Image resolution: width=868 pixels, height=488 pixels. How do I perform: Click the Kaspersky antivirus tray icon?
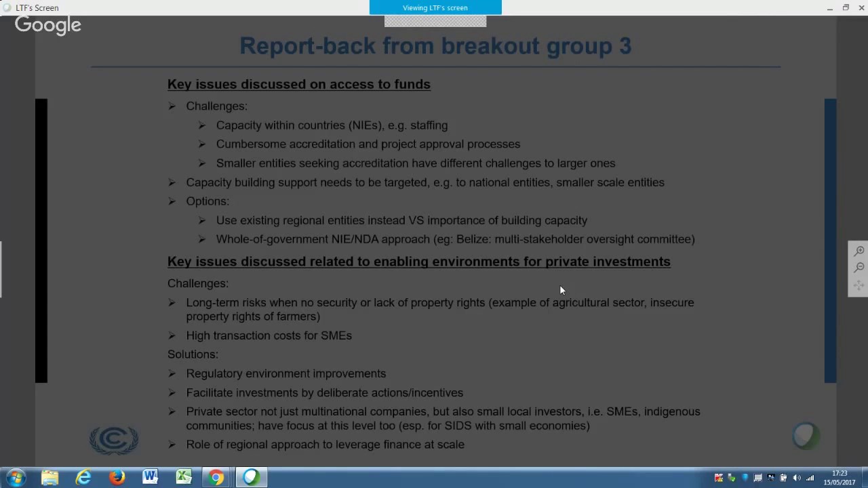(719, 478)
